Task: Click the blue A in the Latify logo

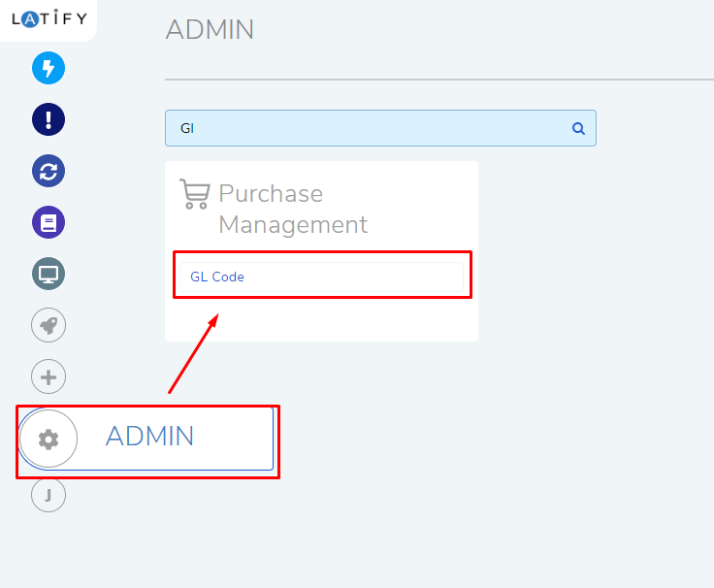Action: click(x=30, y=19)
